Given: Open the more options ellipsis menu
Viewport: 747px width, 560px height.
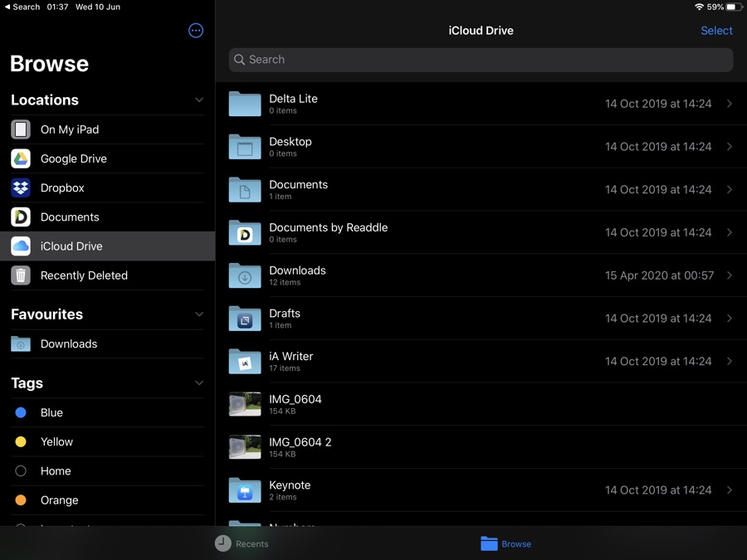Looking at the screenshot, I should pos(196,31).
